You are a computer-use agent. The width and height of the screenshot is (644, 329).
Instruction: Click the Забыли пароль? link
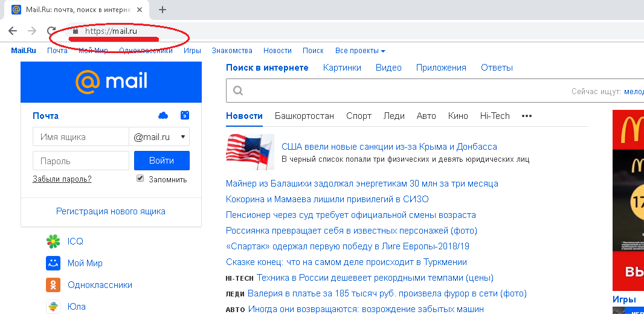[62, 179]
